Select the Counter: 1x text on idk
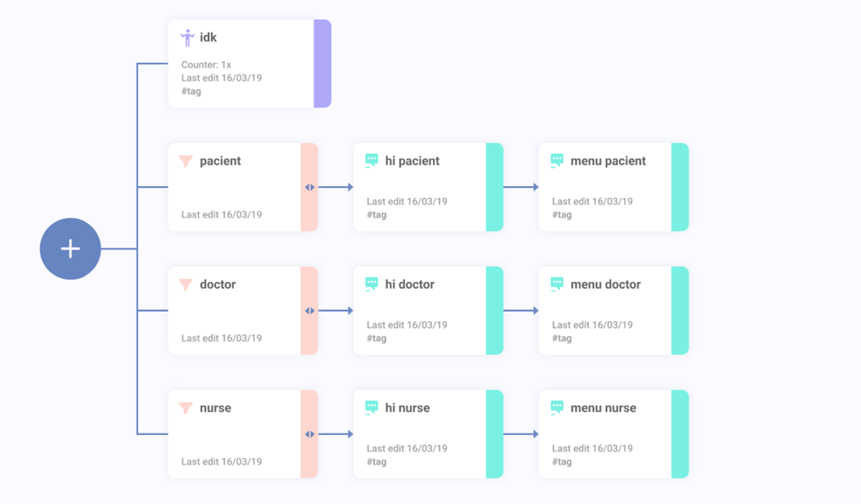Screen dimensions: 861x504 [x=206, y=65]
